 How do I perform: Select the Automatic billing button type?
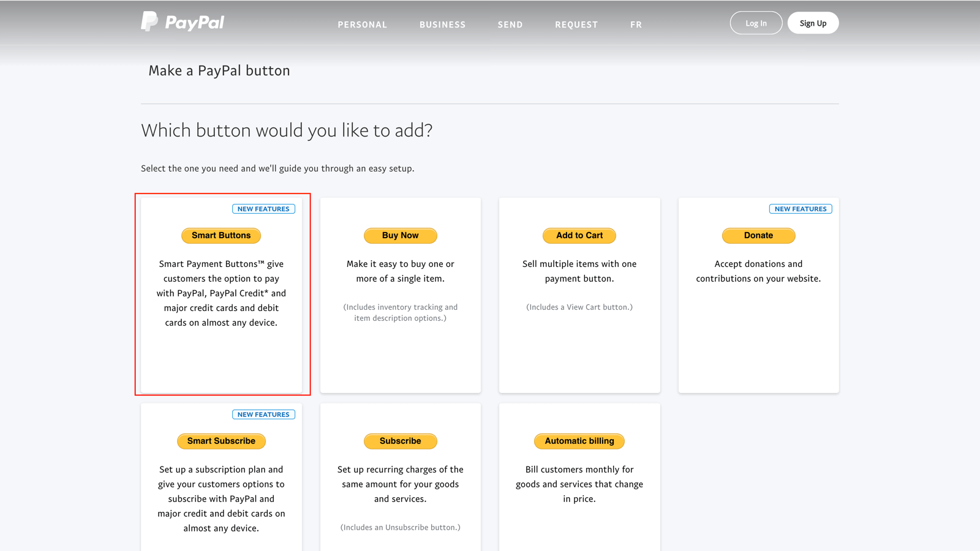pyautogui.click(x=579, y=441)
